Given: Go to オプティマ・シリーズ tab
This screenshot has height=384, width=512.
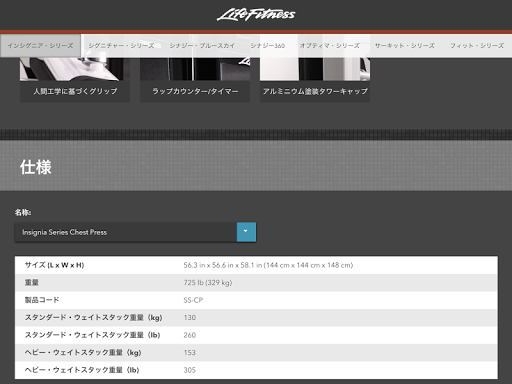Looking at the screenshot, I should [x=330, y=45].
